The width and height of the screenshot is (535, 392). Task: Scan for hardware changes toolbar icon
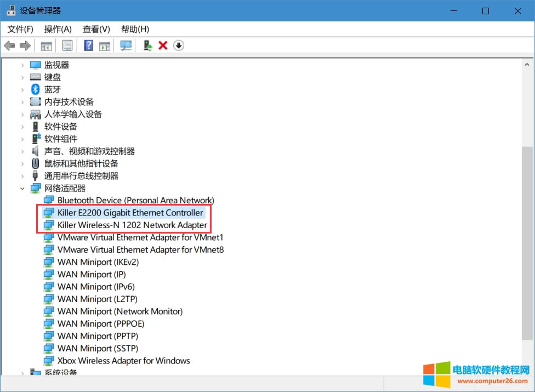pos(126,46)
